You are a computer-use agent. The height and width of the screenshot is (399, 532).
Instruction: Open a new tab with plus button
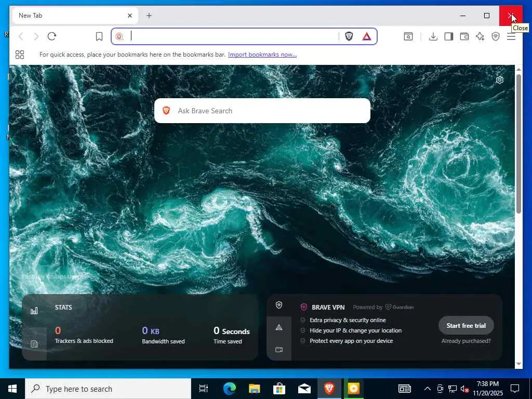pyautogui.click(x=149, y=16)
